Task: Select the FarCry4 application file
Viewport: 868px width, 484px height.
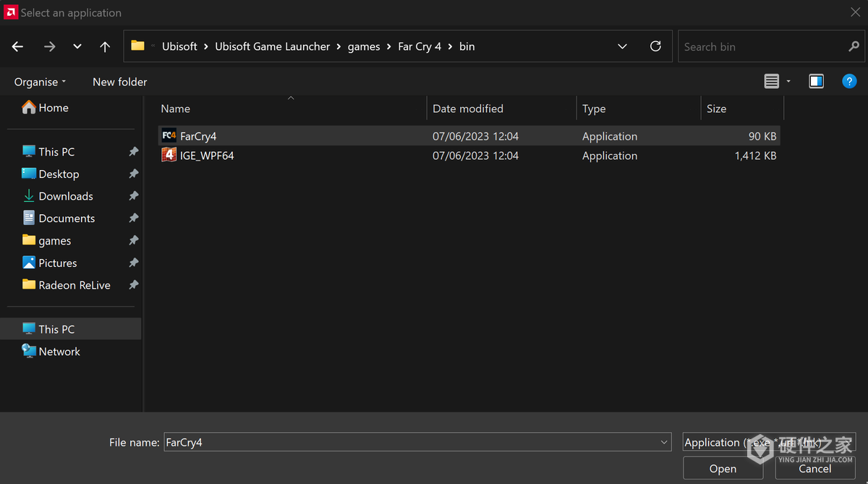Action: coord(469,136)
